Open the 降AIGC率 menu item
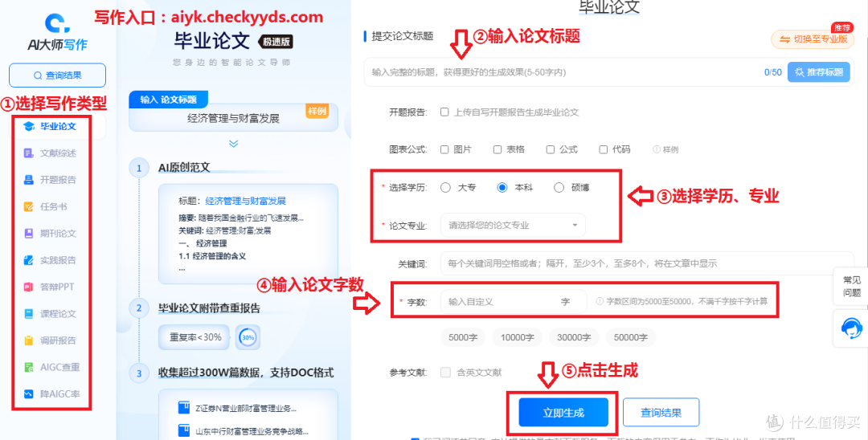Viewport: 868px width, 440px height. point(58,394)
